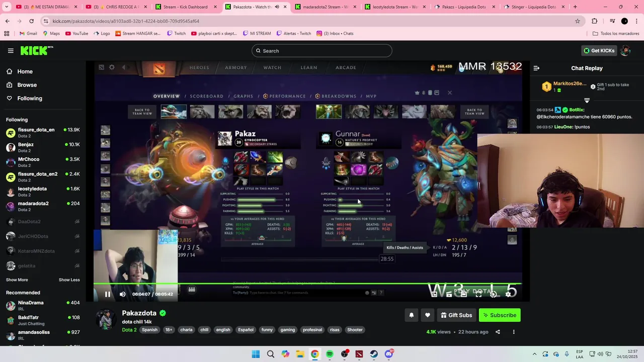Open the user profile avatar menu
The height and width of the screenshot is (362, 644).
click(x=625, y=51)
